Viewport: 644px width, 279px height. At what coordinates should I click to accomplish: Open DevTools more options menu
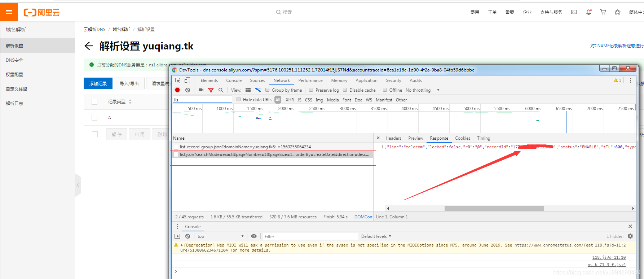[630, 80]
